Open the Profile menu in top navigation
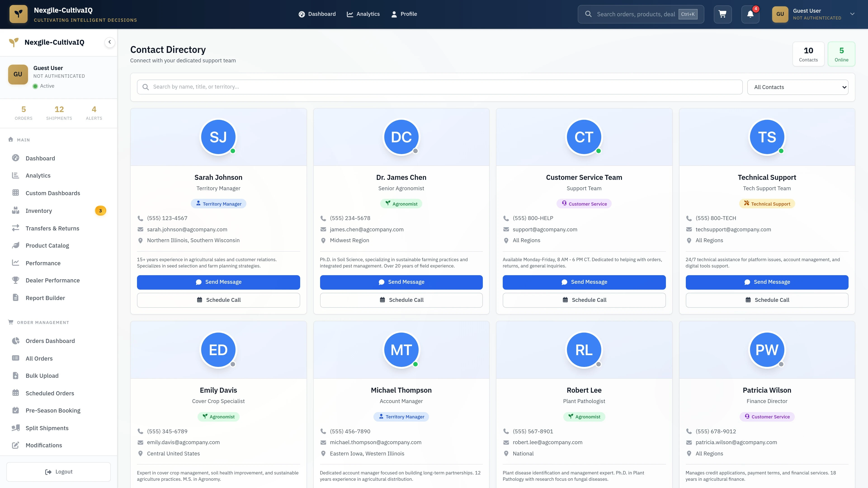This screenshot has width=868, height=488. click(404, 14)
